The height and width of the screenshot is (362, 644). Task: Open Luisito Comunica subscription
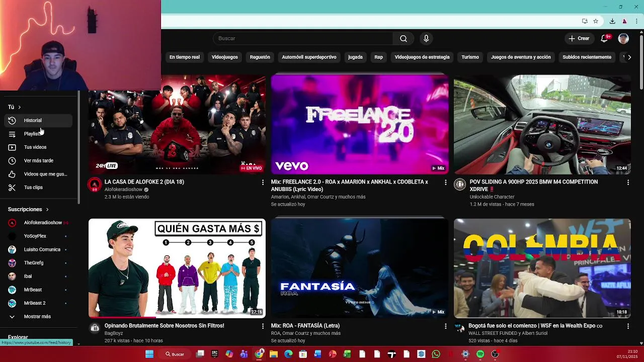click(x=38, y=250)
